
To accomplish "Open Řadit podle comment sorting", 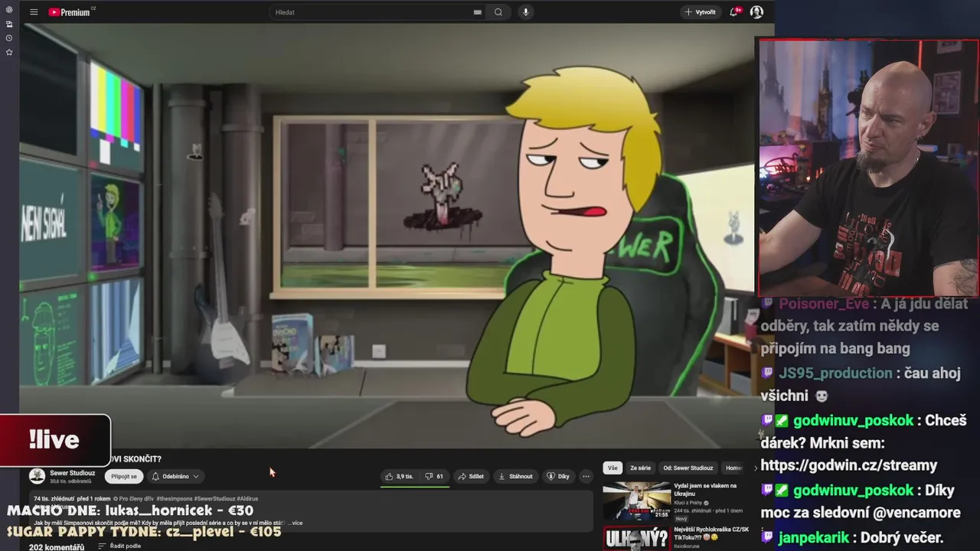I will click(x=119, y=546).
